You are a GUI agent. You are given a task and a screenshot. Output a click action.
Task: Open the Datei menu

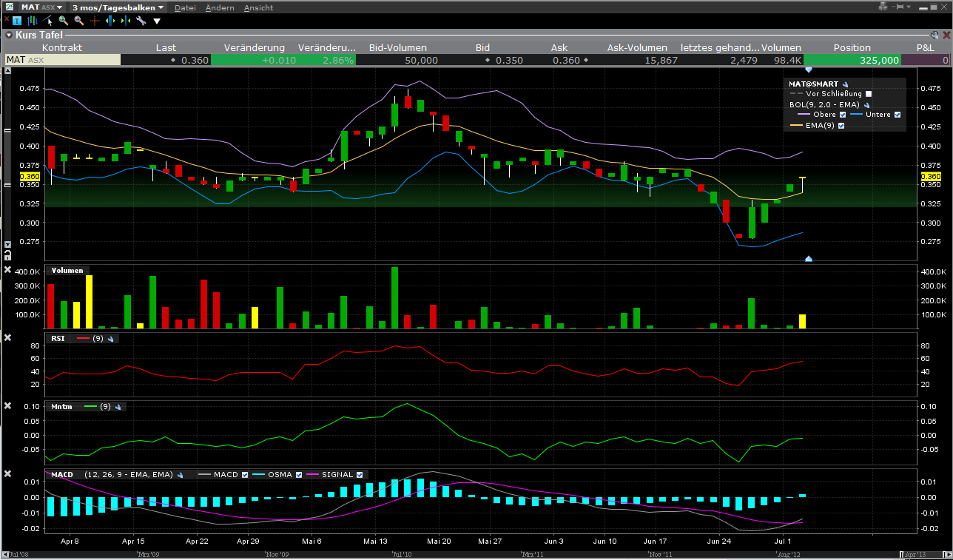pyautogui.click(x=185, y=7)
